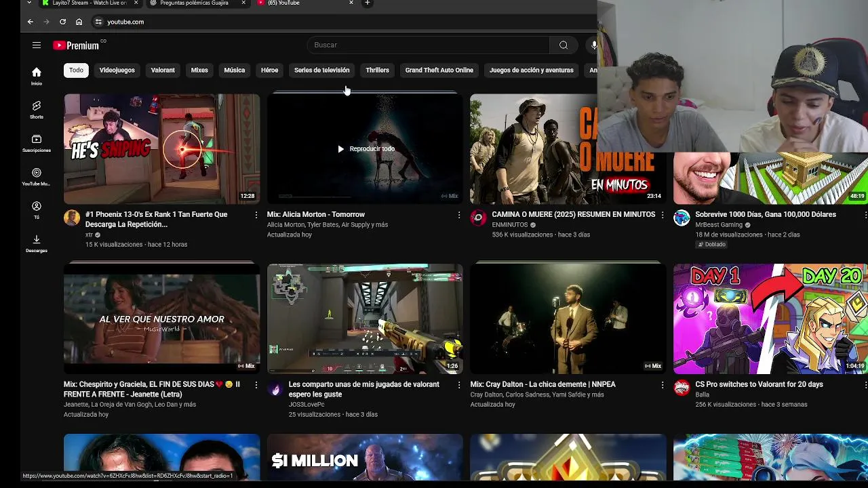Select the Series de televisión chip
This screenshot has height=488, width=868.
(322, 70)
